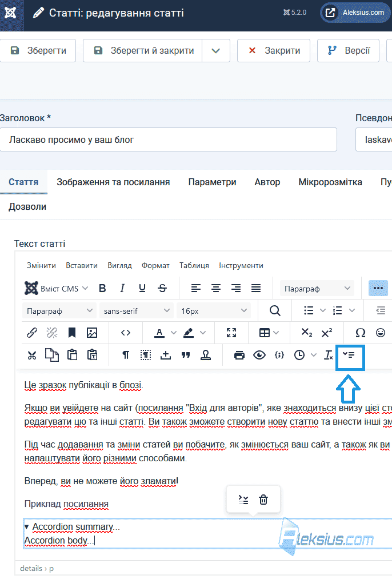Expand date/time format chevron
392x579 pixels.
pos(314,355)
